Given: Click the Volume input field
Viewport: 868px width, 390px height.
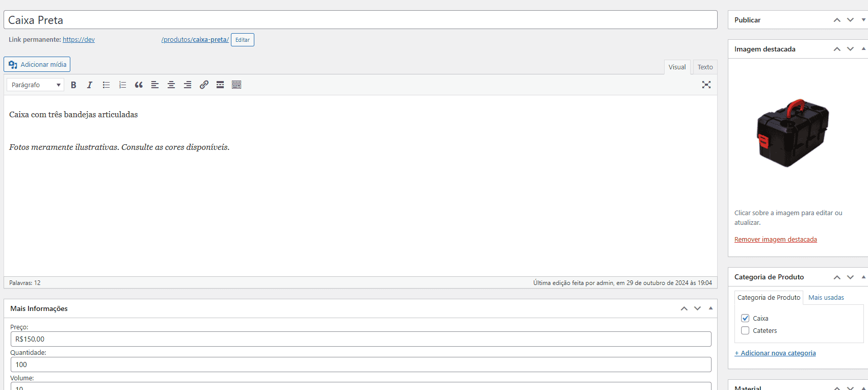Looking at the screenshot, I should tap(361, 386).
